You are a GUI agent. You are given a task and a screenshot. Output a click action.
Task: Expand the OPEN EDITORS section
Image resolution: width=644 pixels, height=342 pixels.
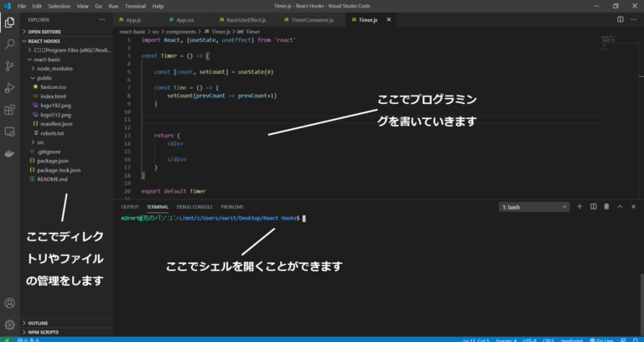click(66, 32)
